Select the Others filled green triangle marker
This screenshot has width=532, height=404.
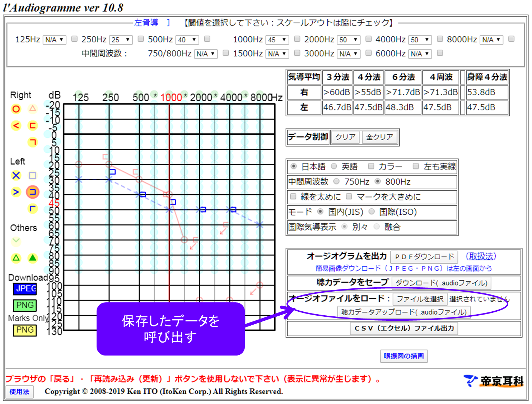pos(33,257)
